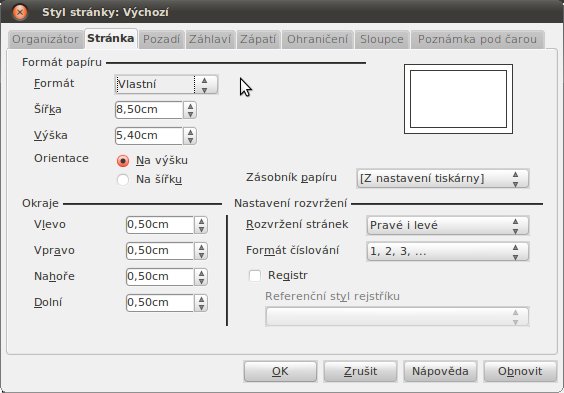Increase the Šířka width value
564x393 pixels.
click(190, 106)
